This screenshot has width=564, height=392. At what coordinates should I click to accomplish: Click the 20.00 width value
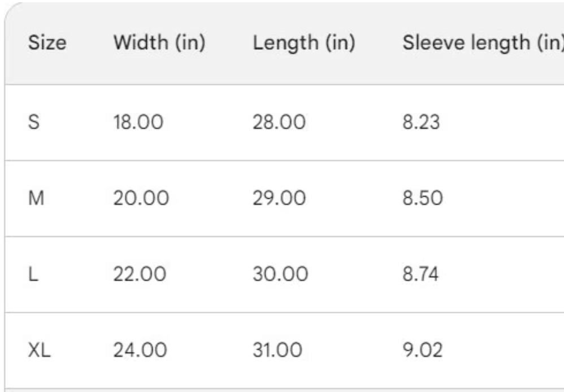pos(140,198)
